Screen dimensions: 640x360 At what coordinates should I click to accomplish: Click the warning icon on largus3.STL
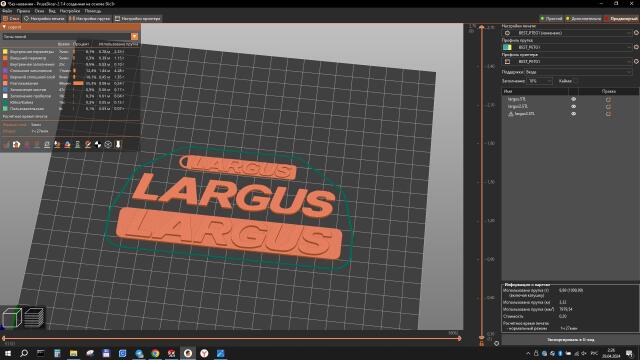pyautogui.click(x=511, y=114)
